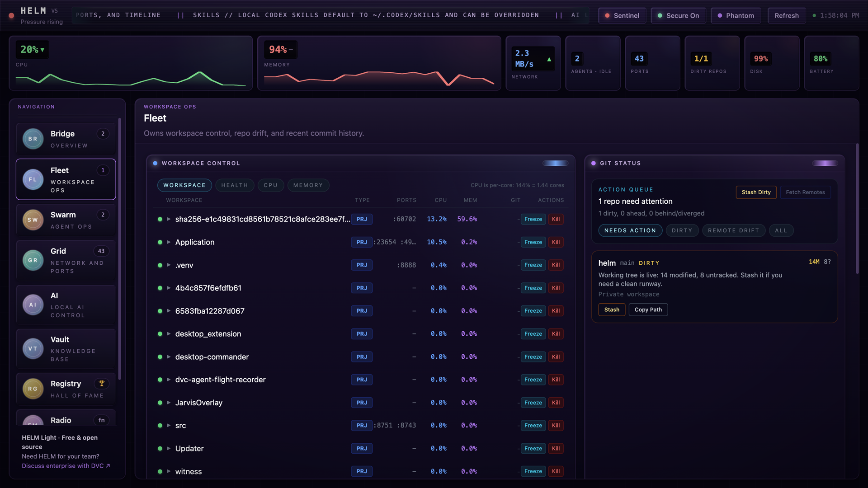Click the PRJ badge on the src row
The height and width of the screenshot is (488, 868).
point(362,426)
